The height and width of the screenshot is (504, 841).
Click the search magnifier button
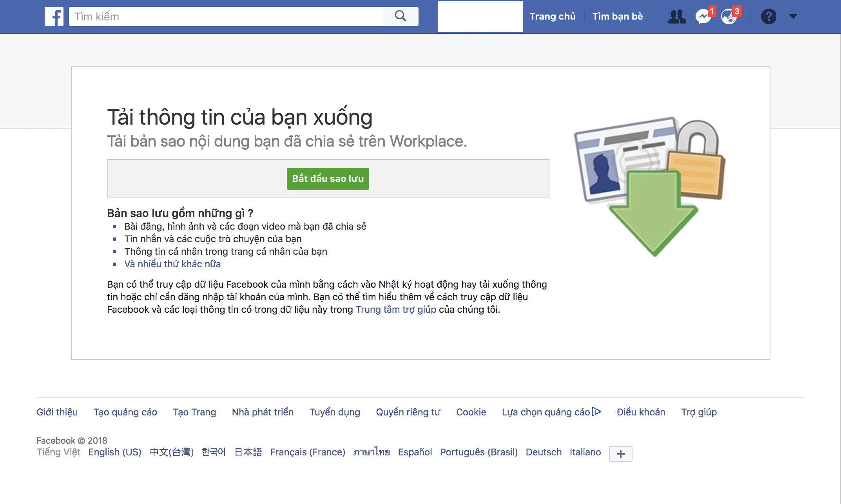(400, 16)
